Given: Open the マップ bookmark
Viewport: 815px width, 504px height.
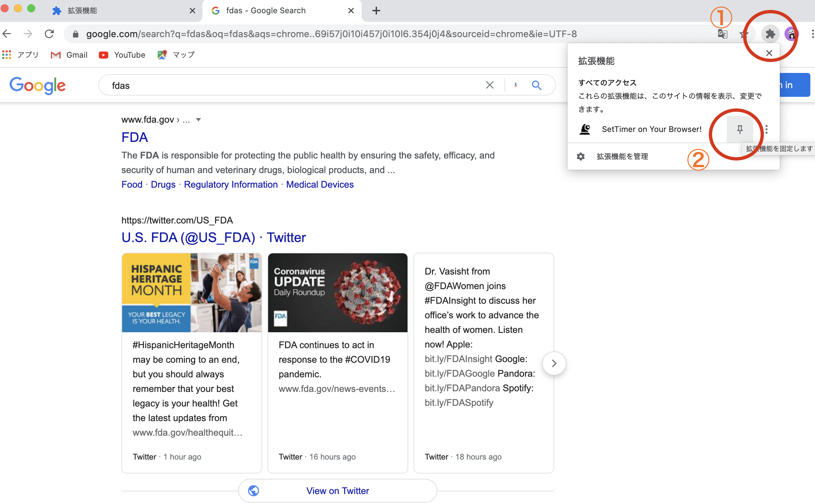Looking at the screenshot, I should point(176,55).
